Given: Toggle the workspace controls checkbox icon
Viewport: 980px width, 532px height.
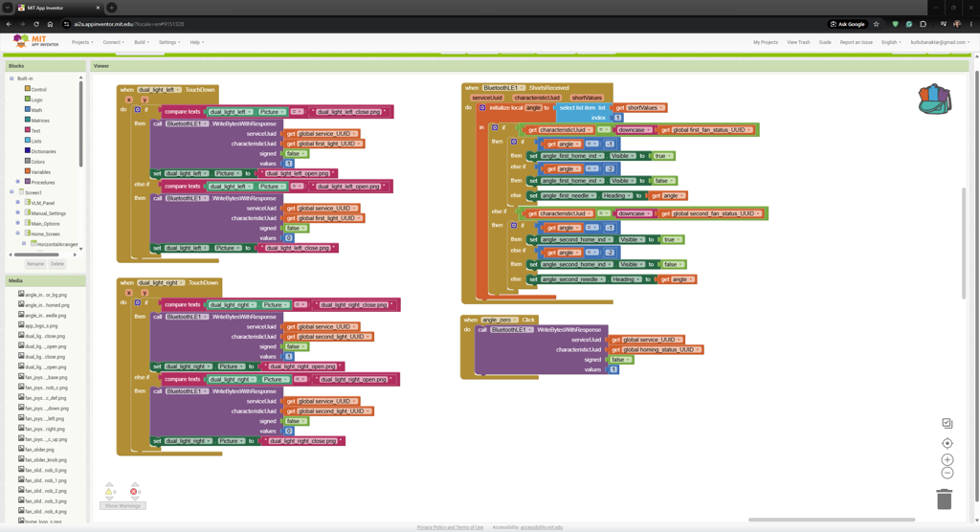Looking at the screenshot, I should pyautogui.click(x=947, y=423).
